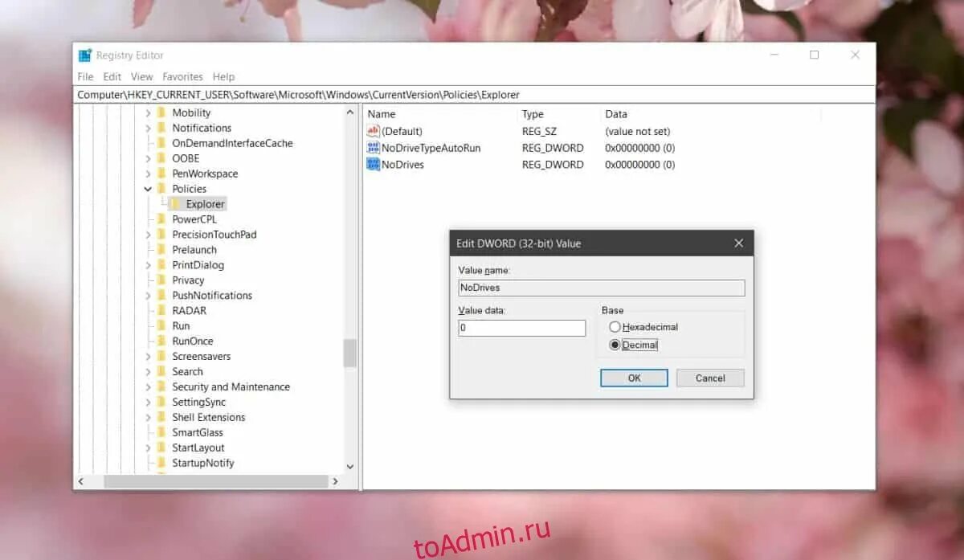Screen dimensions: 964x560
Task: Select the Decimal base option
Action: [615, 345]
